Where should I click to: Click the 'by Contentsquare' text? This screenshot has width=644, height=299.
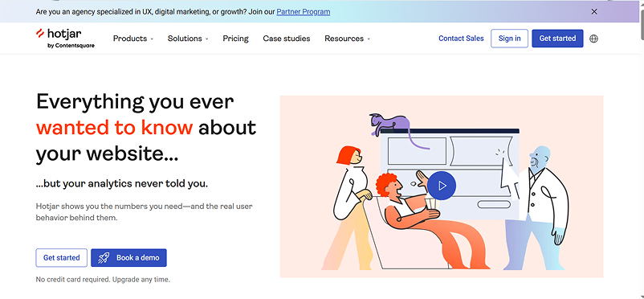coord(71,46)
